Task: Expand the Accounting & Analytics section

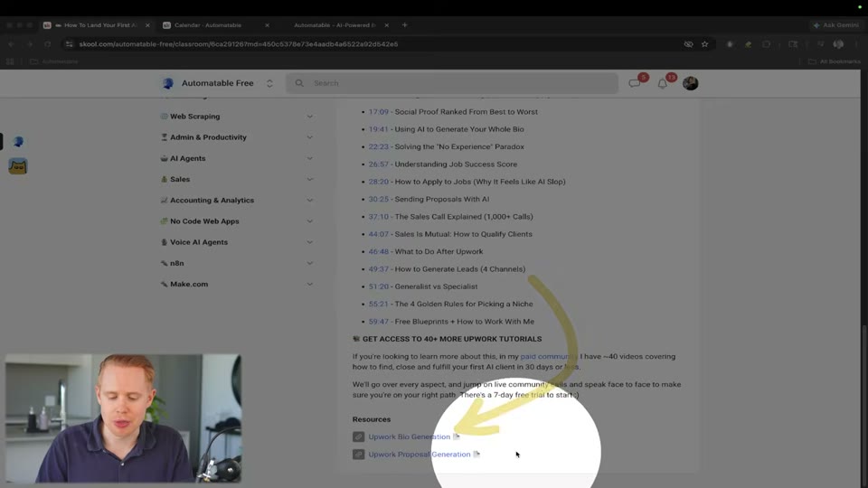Action: 310,201
